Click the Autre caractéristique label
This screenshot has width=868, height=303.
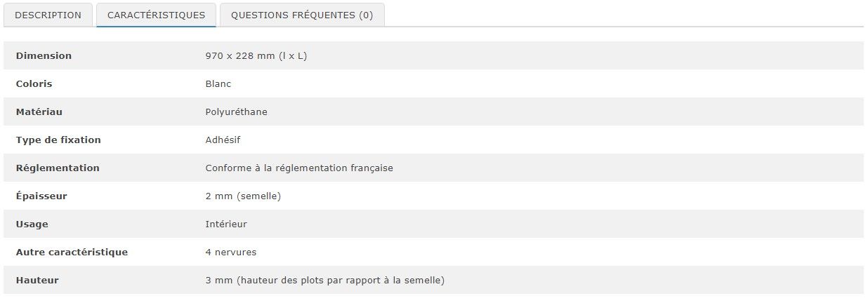[x=72, y=252]
